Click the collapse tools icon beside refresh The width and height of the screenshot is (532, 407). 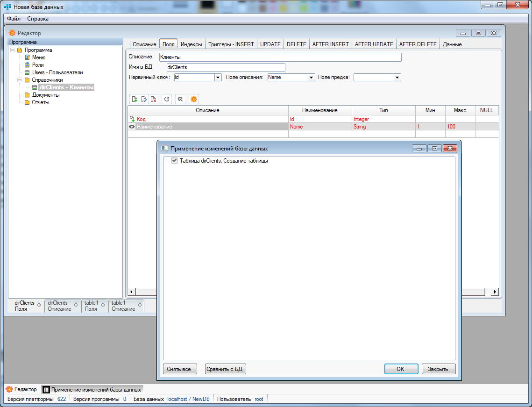click(180, 99)
